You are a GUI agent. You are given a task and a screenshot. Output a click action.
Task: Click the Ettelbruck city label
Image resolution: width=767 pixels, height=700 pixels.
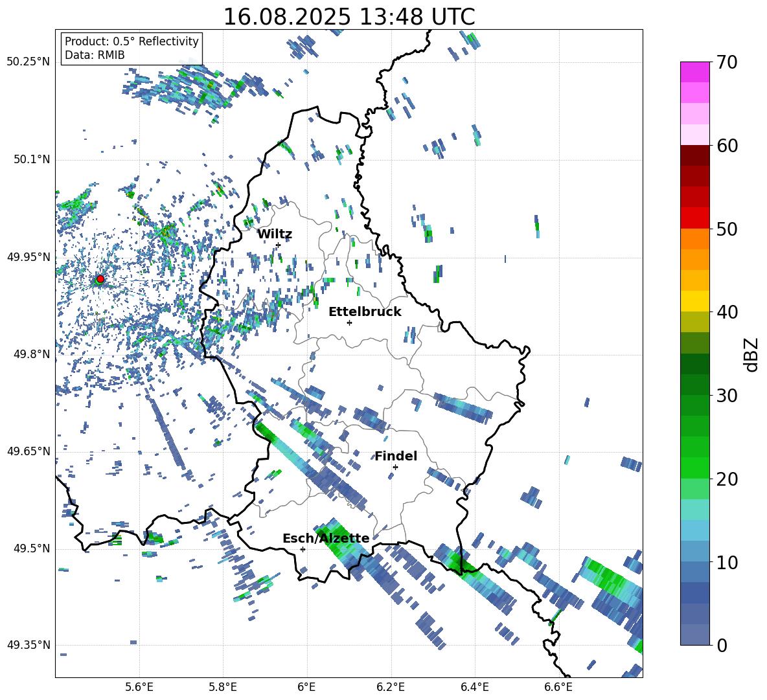[365, 312]
